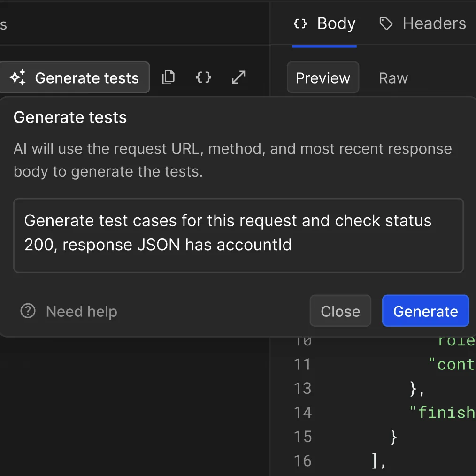
Task: Click the braces icon beside the Body tab
Action: (300, 23)
